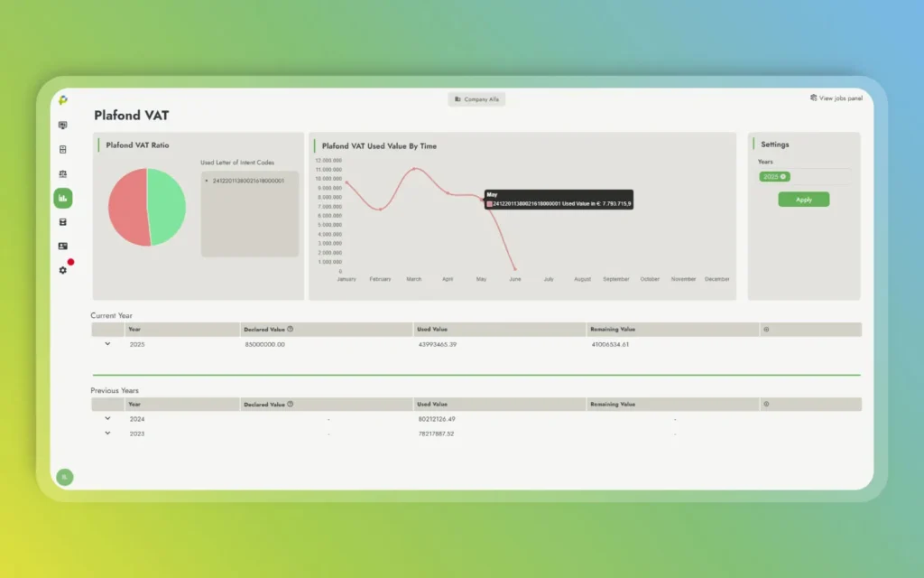Screen dimensions: 924x578
Task: Click inside the Years input field
Action: pos(821,177)
